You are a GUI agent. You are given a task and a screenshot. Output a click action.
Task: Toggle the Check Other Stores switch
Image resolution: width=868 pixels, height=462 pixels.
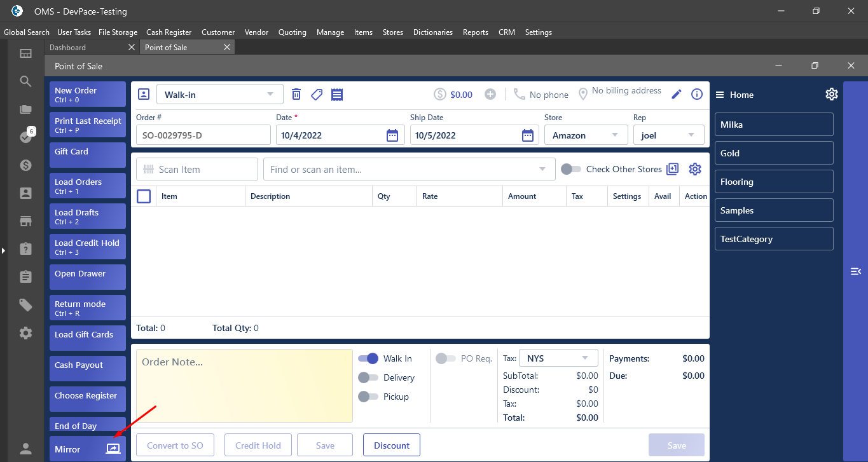(x=570, y=169)
